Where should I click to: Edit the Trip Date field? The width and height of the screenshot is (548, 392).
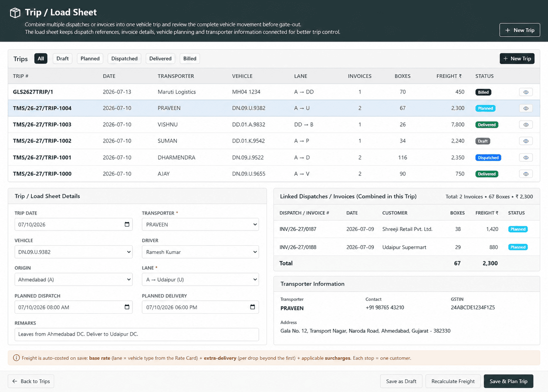coord(74,224)
